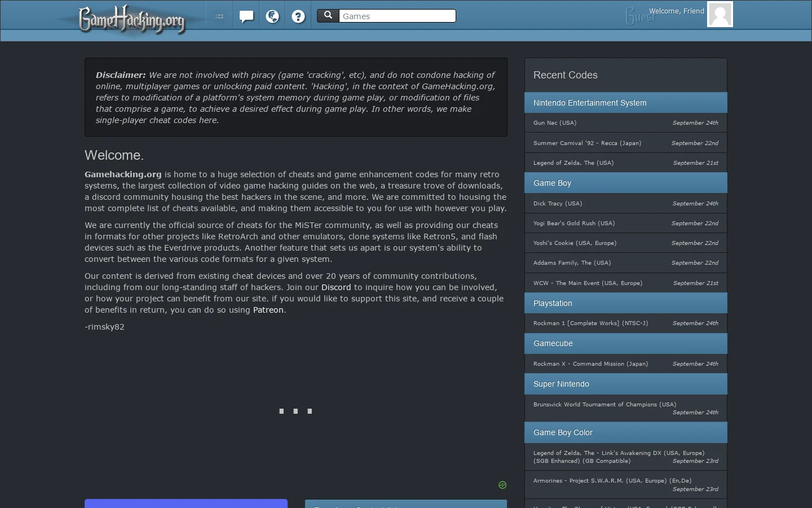Click the -rimsky82 signature
812x508 pixels.
pos(104,327)
